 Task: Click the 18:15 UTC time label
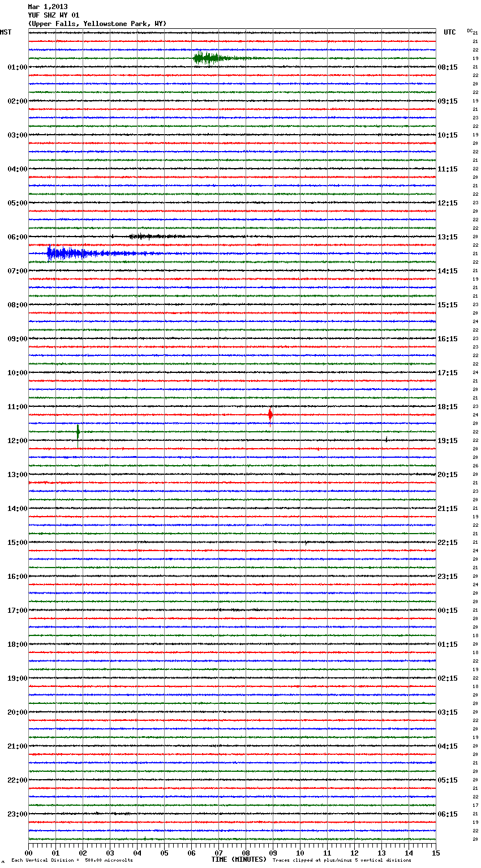[448, 407]
